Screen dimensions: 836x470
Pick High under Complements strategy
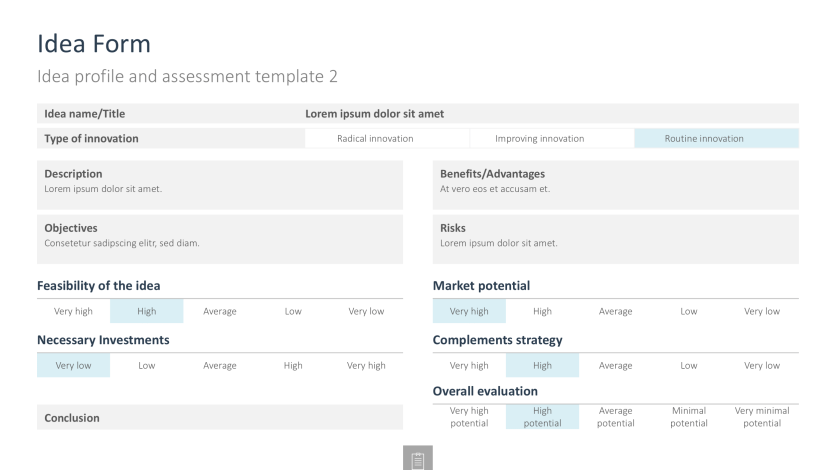(x=542, y=366)
